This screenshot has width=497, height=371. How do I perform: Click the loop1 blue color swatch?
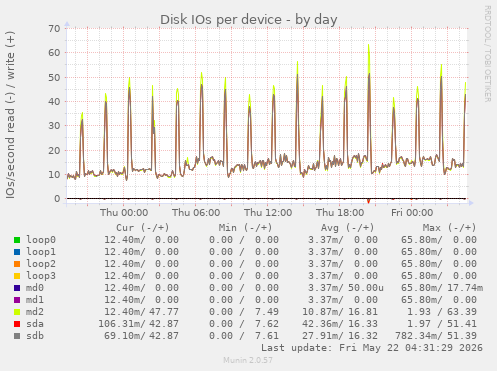tap(17, 252)
